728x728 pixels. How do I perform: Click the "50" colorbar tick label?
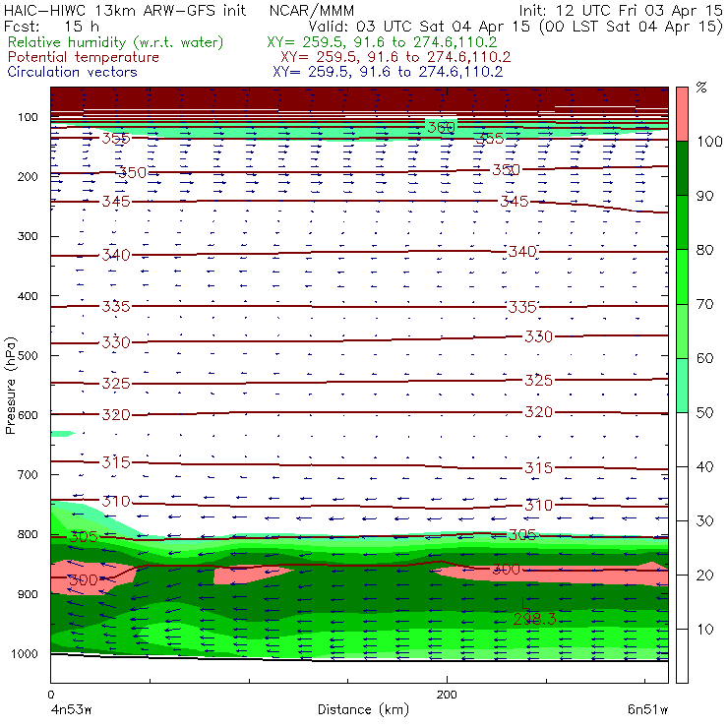click(x=704, y=413)
